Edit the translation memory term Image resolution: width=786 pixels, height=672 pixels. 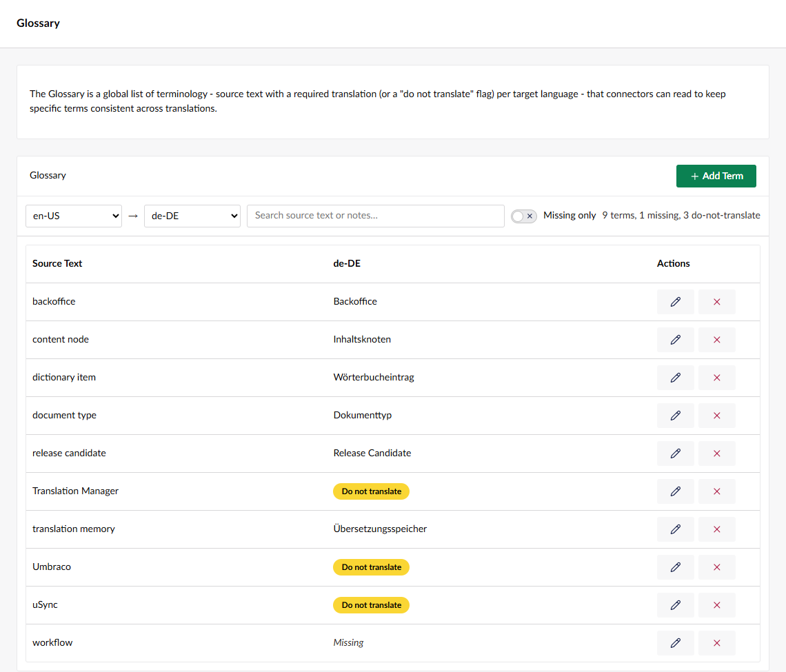[x=675, y=529]
